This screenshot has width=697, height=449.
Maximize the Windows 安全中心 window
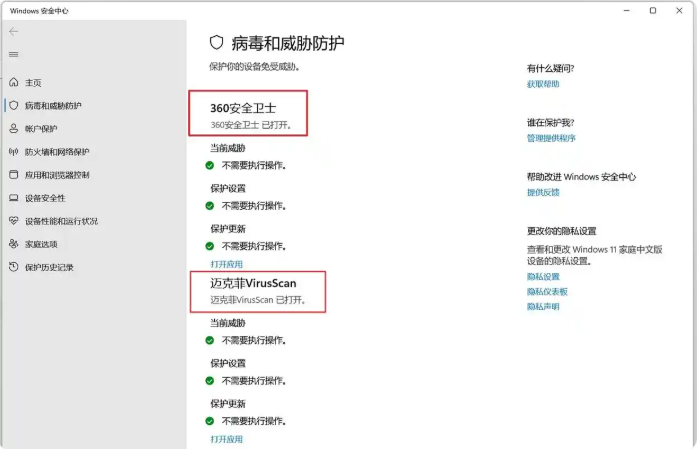pos(653,10)
